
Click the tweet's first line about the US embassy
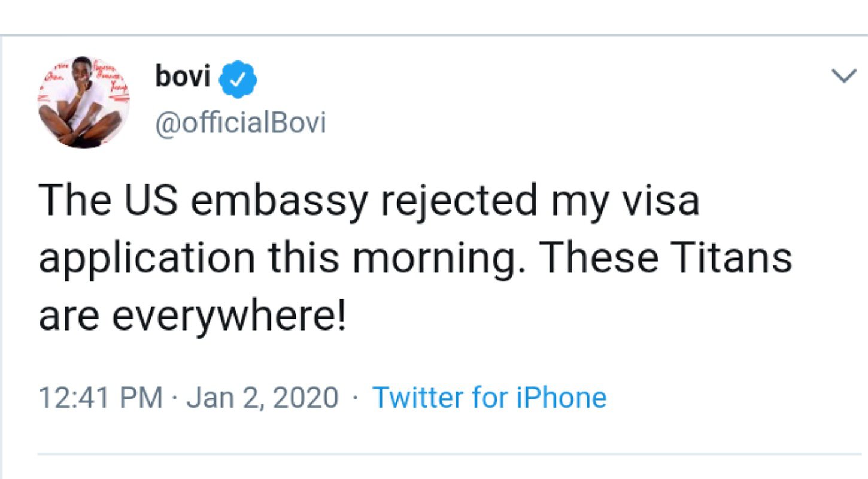(369, 202)
